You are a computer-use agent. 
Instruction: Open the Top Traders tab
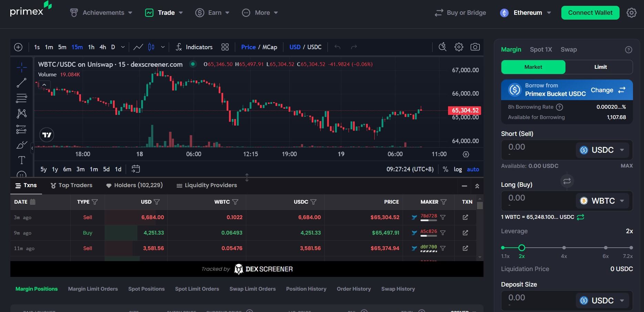tap(72, 185)
